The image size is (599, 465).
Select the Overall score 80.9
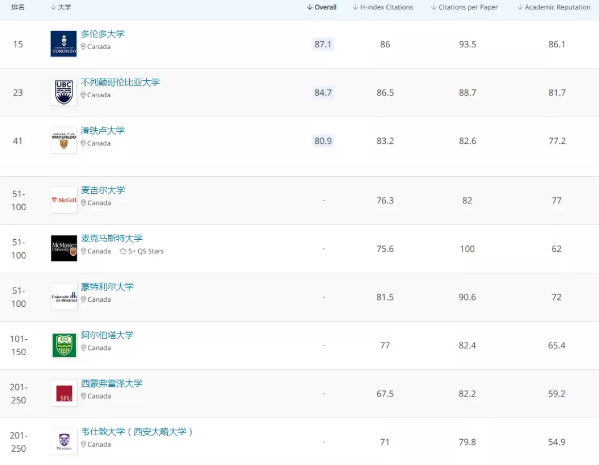pyautogui.click(x=323, y=141)
